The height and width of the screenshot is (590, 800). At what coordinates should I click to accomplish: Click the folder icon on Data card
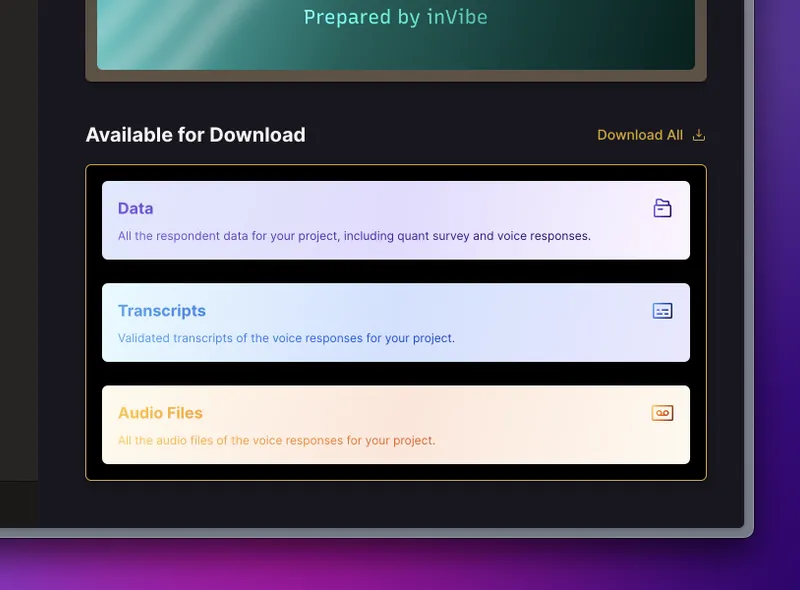662,208
